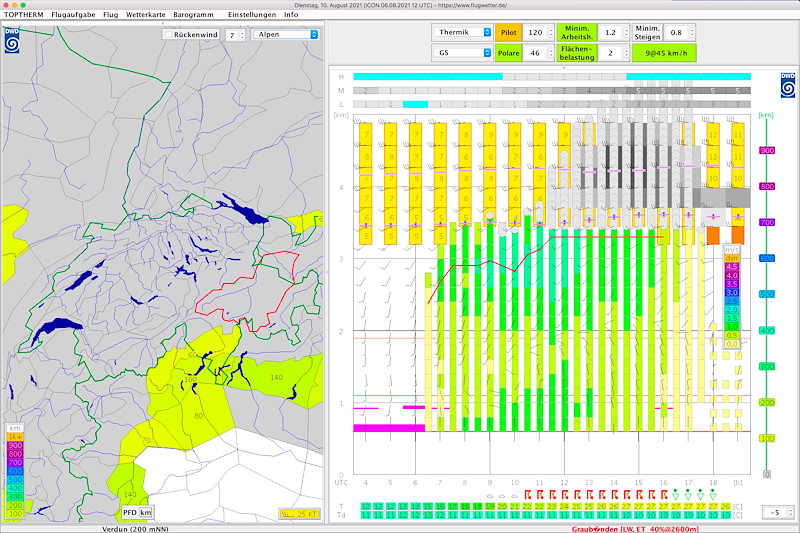Click thunderstorm symbol under hour 12
800x533 pixels.
click(565, 495)
